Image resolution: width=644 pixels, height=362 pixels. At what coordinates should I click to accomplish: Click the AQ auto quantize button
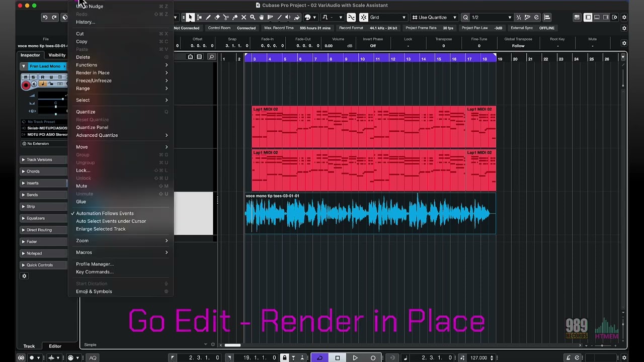pos(93,357)
